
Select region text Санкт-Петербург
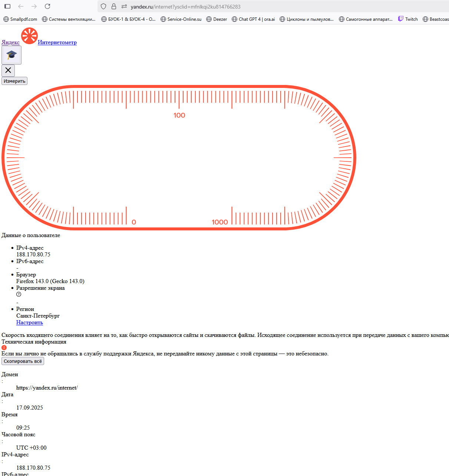click(x=38, y=316)
